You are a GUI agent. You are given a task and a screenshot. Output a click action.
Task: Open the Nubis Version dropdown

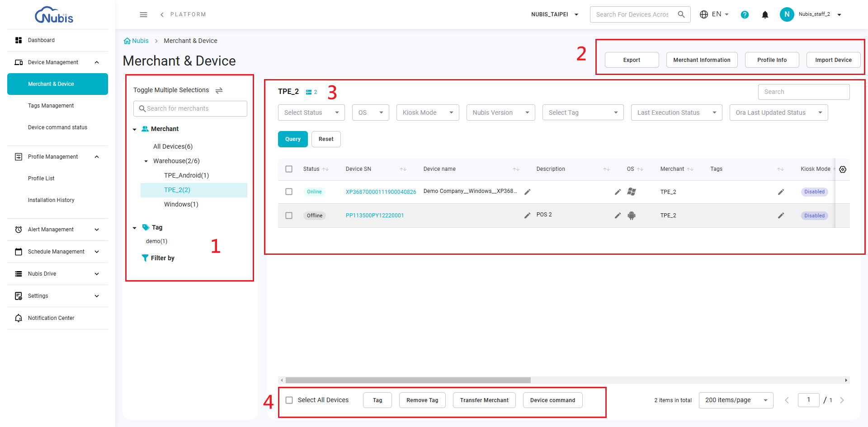(x=500, y=113)
